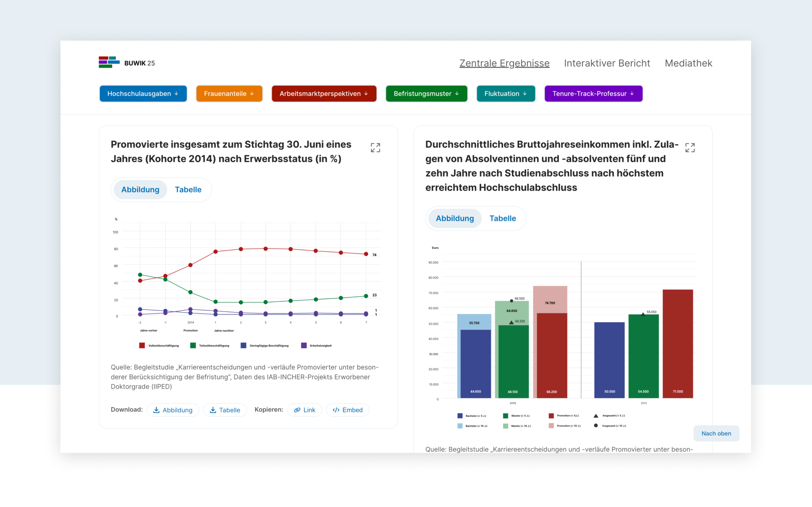The image size is (812, 507).
Task: Go to Mediathek in navigation
Action: [688, 63]
